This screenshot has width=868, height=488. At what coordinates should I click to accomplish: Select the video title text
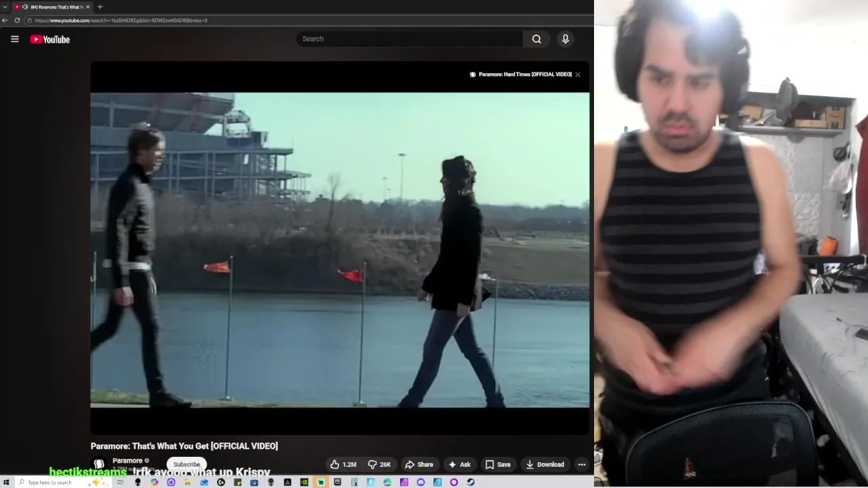[x=184, y=446]
